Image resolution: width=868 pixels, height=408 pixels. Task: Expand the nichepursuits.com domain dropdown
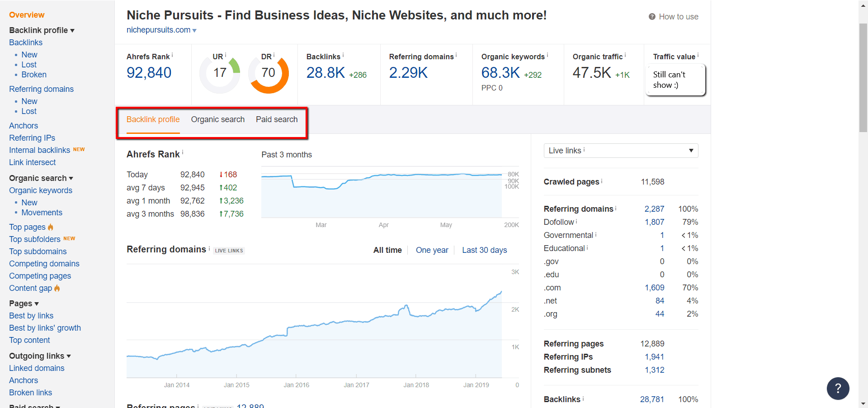pyautogui.click(x=194, y=30)
